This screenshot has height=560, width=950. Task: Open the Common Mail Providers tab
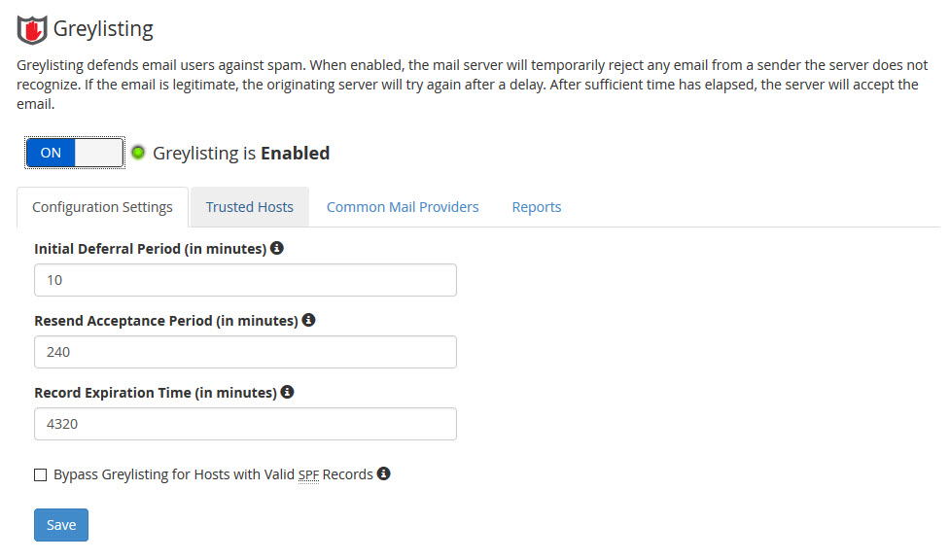[x=403, y=207]
